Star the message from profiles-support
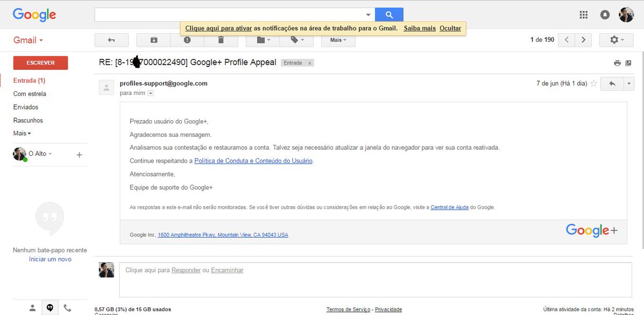Viewport: 644px width, 315px height. pyautogui.click(x=594, y=84)
